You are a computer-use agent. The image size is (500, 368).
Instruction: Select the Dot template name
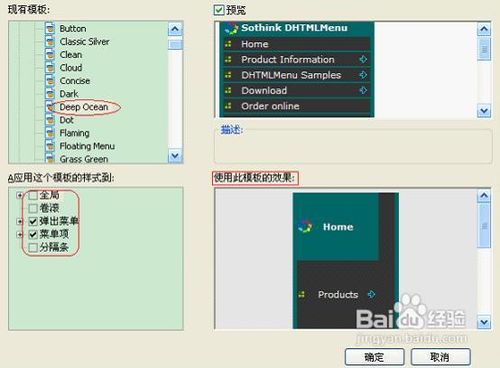point(67,120)
